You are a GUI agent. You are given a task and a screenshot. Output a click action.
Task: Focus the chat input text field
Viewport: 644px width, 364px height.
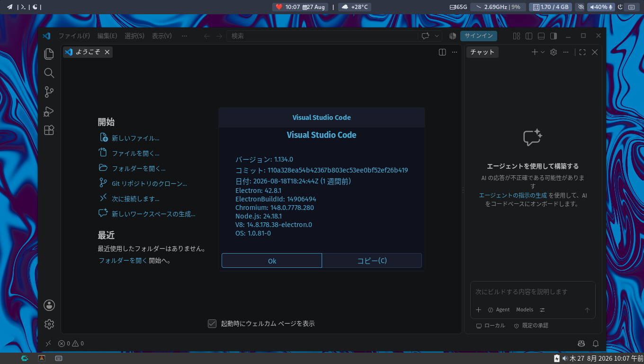tap(533, 292)
